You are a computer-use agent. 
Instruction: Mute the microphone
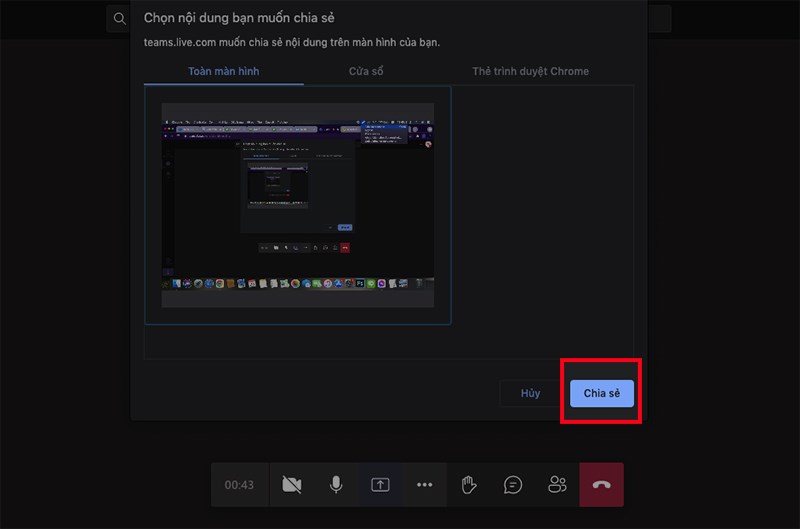coord(336,485)
